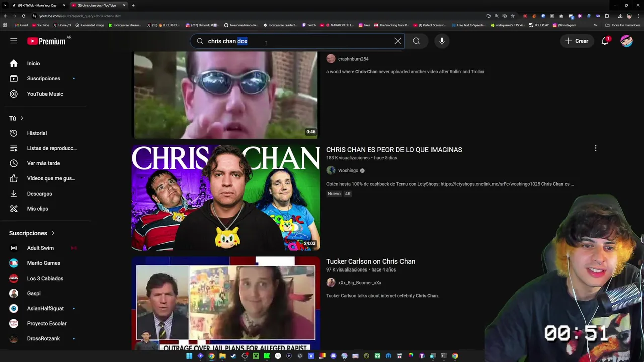Image resolution: width=644 pixels, height=362 pixels.
Task: Click Woshingo channel avatar
Action: coord(331,170)
